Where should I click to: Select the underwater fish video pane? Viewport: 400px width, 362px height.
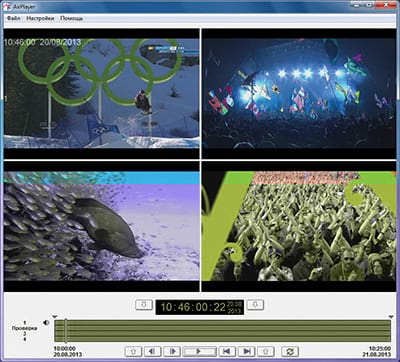pyautogui.click(x=101, y=226)
